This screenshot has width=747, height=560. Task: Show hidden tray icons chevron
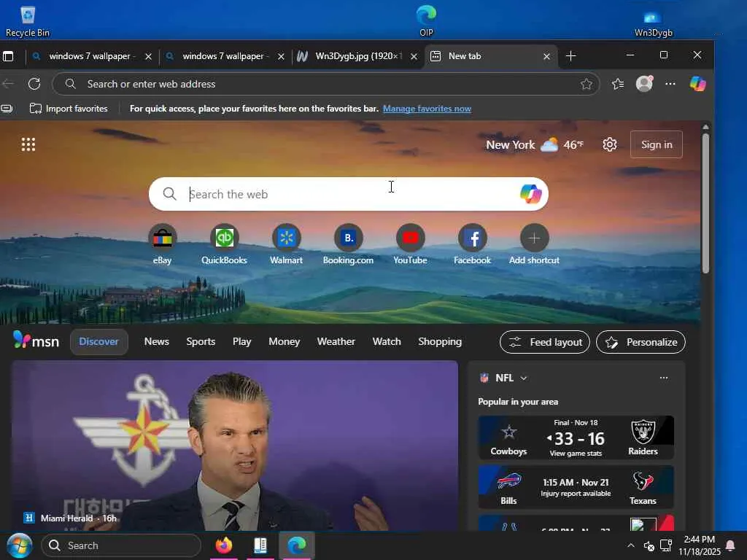631,545
